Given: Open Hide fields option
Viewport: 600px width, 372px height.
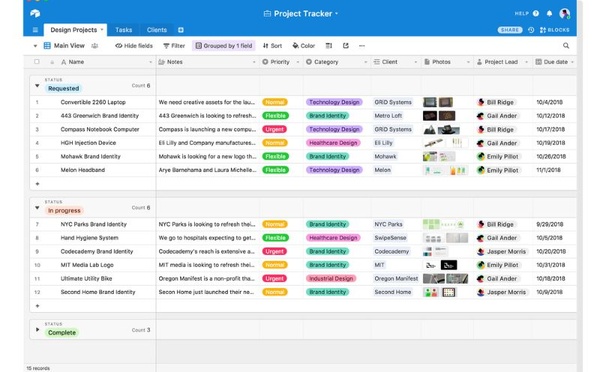Looking at the screenshot, I should pos(134,46).
